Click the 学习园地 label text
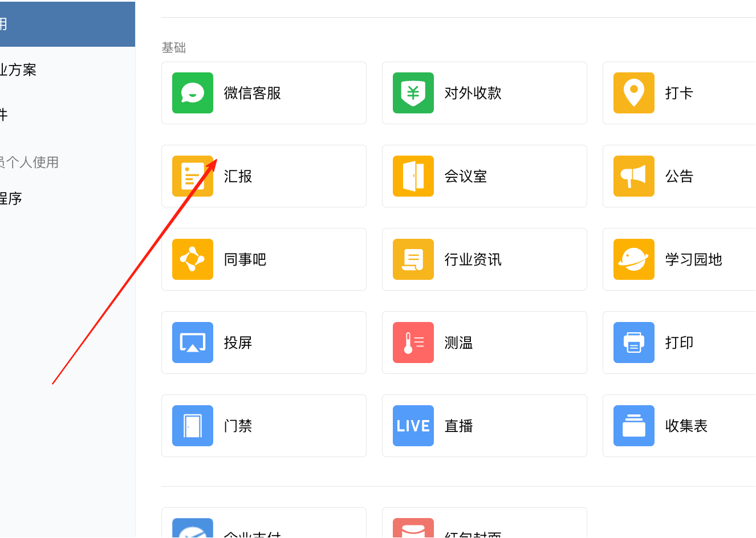 [x=694, y=259]
